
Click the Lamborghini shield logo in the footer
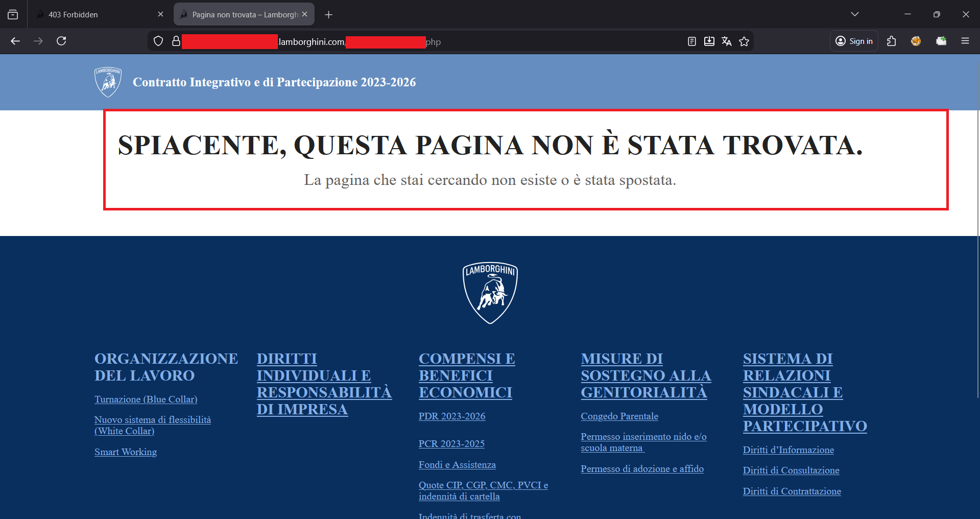(x=490, y=293)
